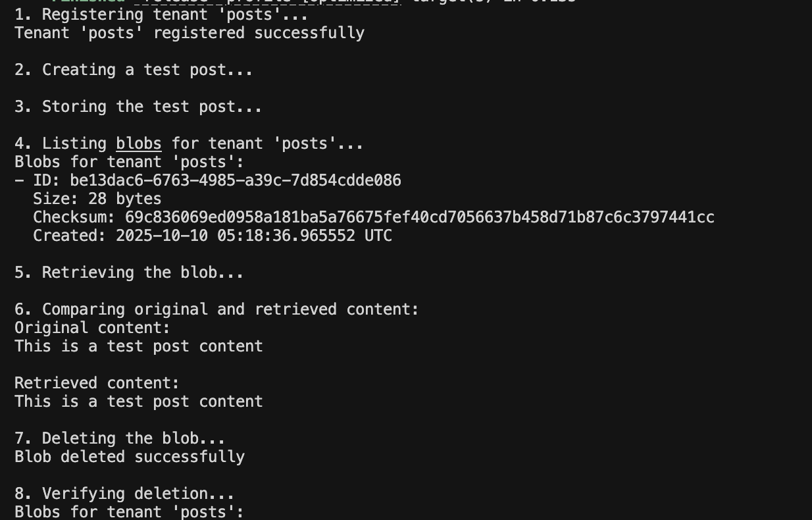
Task: Click 'Tenant 'posts' registered successfully' line
Action: (190, 33)
